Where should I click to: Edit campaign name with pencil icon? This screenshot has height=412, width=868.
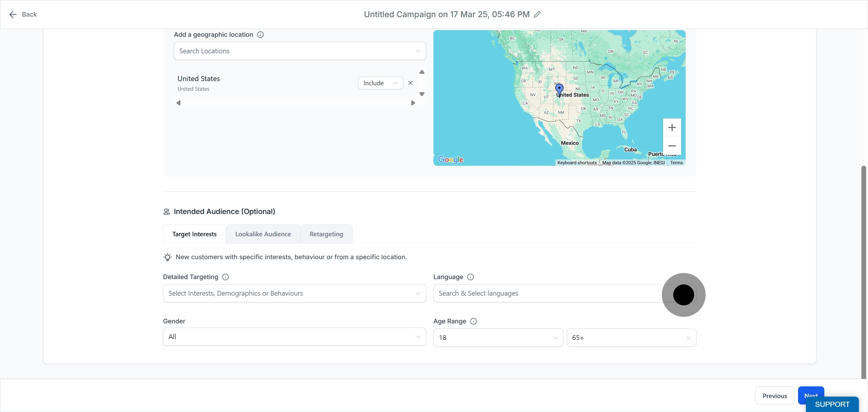point(537,14)
